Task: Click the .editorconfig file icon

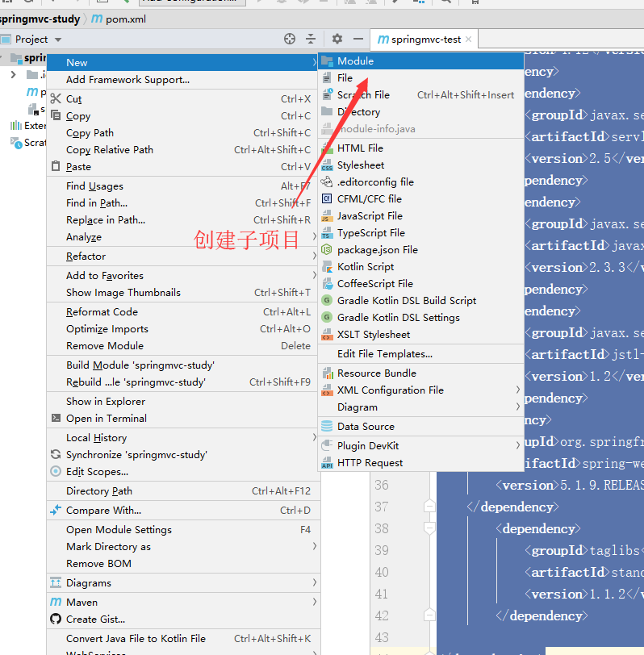Action: click(x=327, y=182)
